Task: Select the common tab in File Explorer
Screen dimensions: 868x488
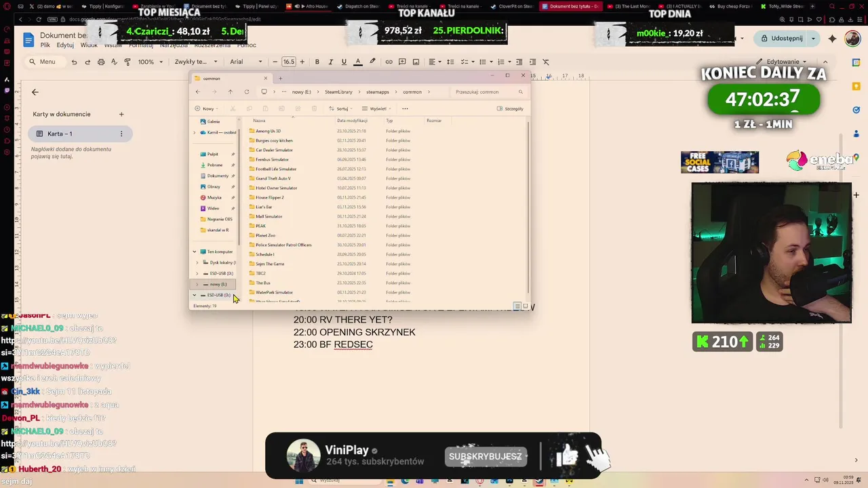Action: pos(231,78)
